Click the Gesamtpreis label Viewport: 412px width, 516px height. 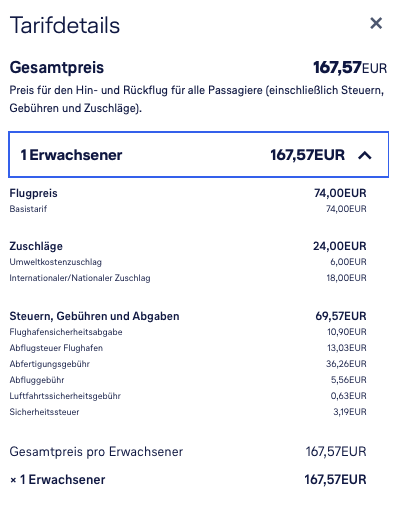click(57, 67)
